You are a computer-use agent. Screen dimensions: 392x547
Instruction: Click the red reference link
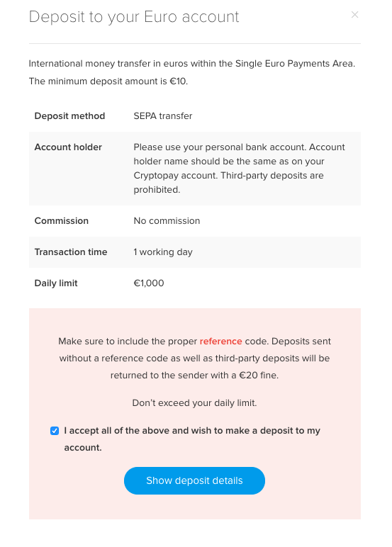[x=220, y=342]
